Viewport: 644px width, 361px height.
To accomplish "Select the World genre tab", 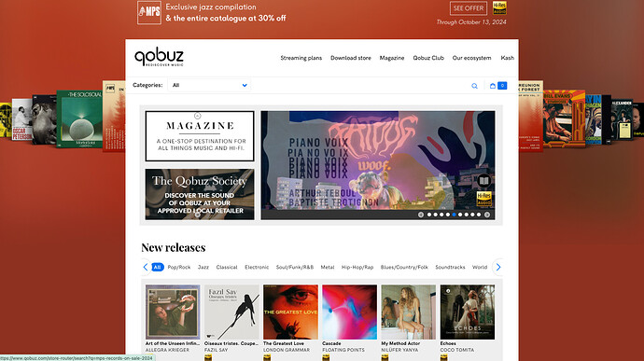I will click(480, 267).
